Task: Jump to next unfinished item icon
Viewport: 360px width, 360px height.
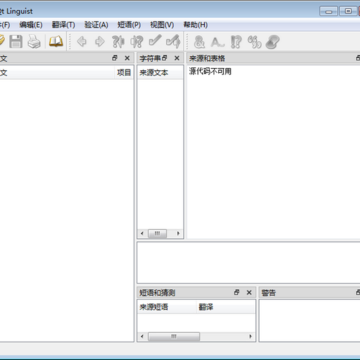Action: point(136,41)
